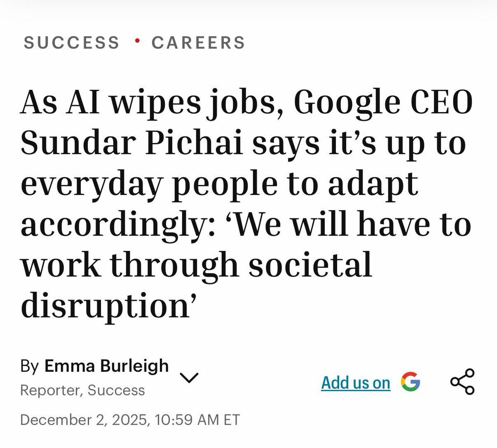Click the "Add us on" link
Viewport: 497px width, 448px height.
coord(356,383)
